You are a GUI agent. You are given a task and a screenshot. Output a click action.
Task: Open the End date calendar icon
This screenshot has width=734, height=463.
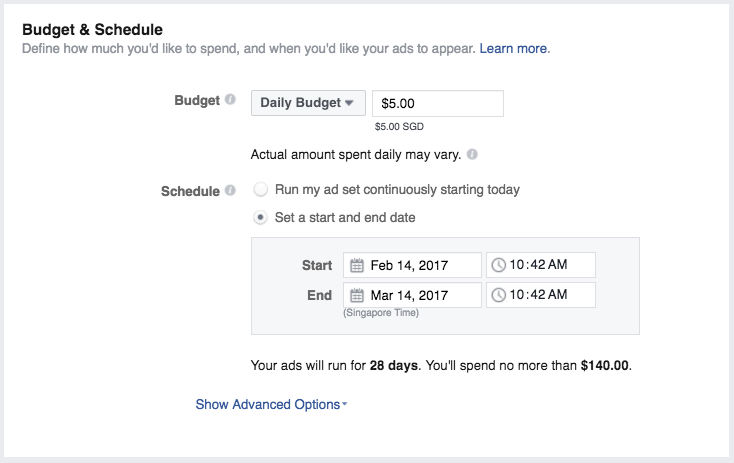click(x=357, y=295)
